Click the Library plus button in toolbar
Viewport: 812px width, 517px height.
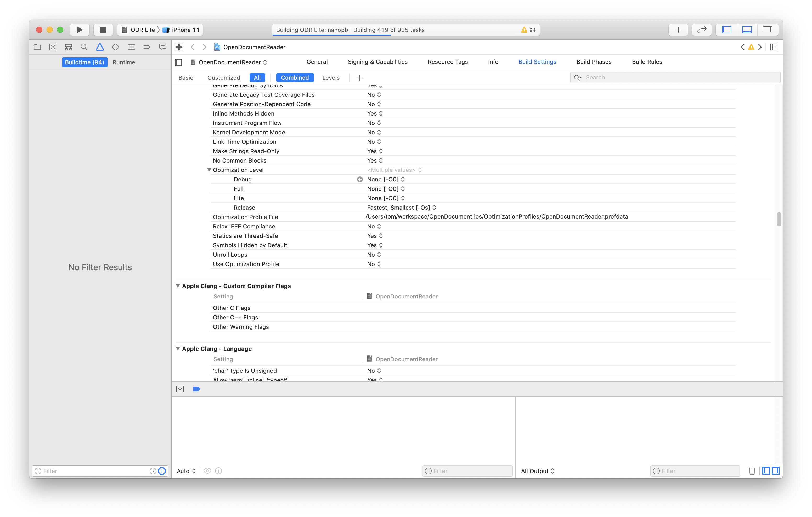coord(678,30)
